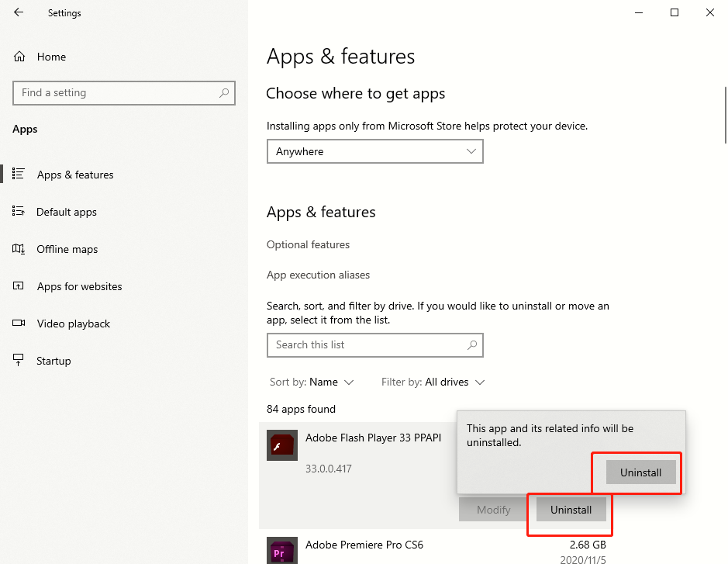Go to Settings Home
This screenshot has height=564, width=728.
click(x=51, y=57)
